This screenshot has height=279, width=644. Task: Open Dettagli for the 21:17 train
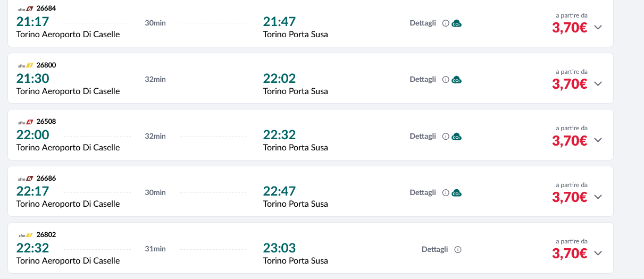pos(423,23)
